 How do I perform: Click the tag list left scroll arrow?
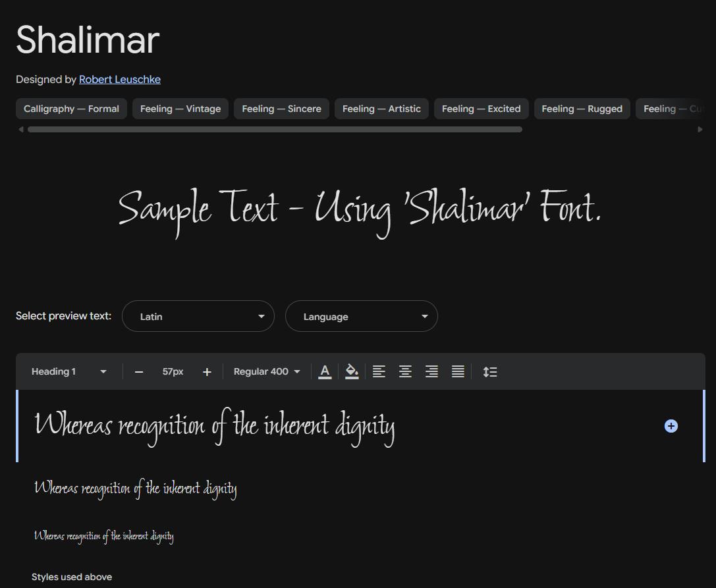(x=20, y=130)
